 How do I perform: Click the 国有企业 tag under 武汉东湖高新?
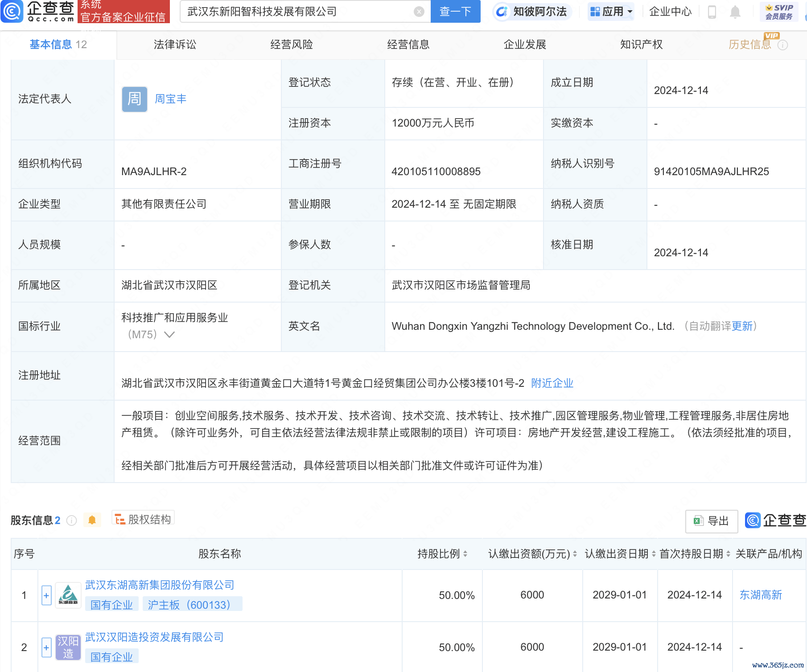click(x=111, y=605)
